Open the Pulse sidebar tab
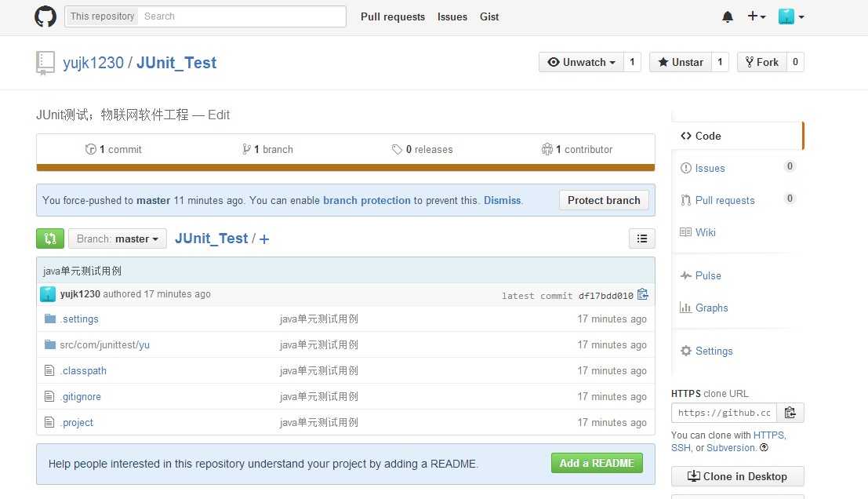Viewport: 868px width, 499px height. (x=708, y=275)
